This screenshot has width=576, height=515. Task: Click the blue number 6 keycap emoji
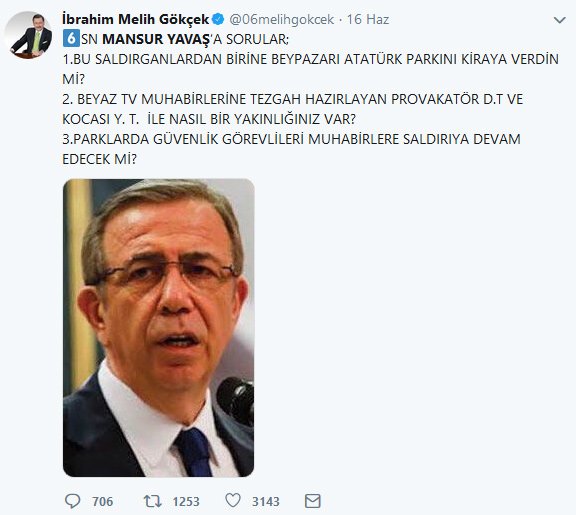tap(71, 39)
